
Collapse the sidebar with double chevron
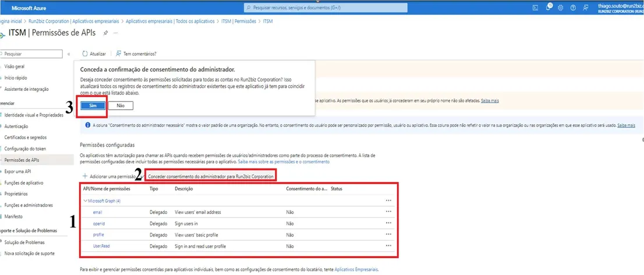(69, 54)
